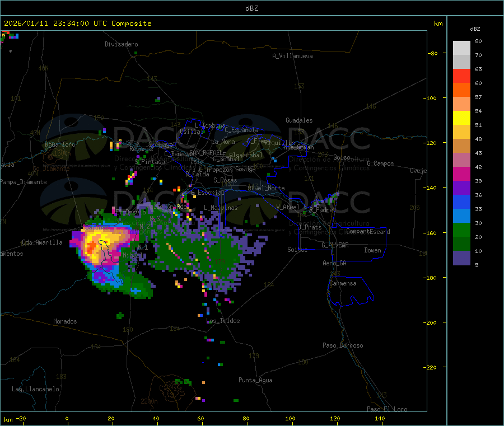Pick the purple 36-39 dBZ legend band
Image resolution: width=504 pixels, height=426 pixels.
click(x=461, y=188)
